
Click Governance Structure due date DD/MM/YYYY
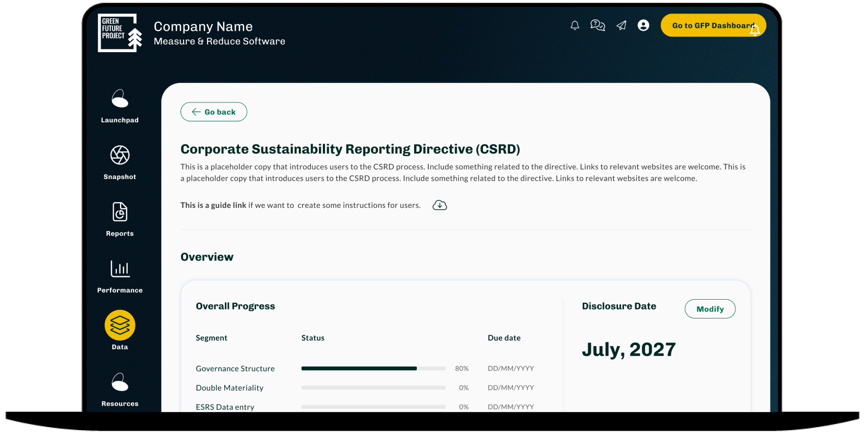click(x=511, y=369)
